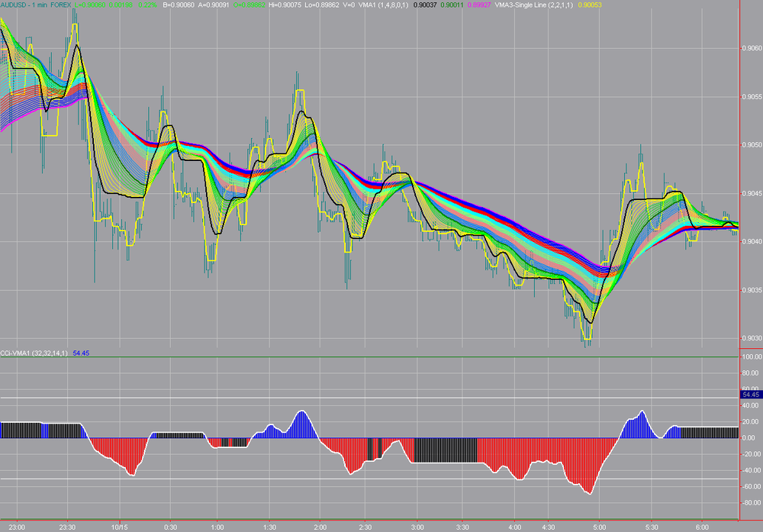Click the 'V=0' volume readout
Image resolution: width=763 pixels, height=532 pixels.
(x=349, y=5)
